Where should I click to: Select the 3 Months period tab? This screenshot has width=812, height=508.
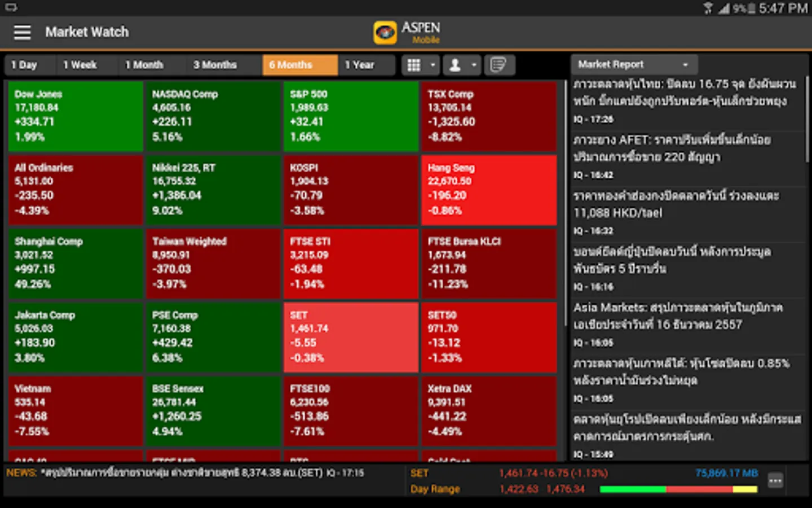224,65
